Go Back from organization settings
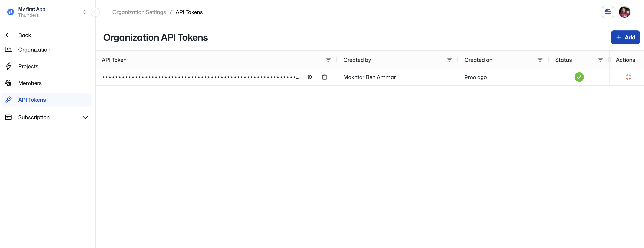 click(24, 35)
